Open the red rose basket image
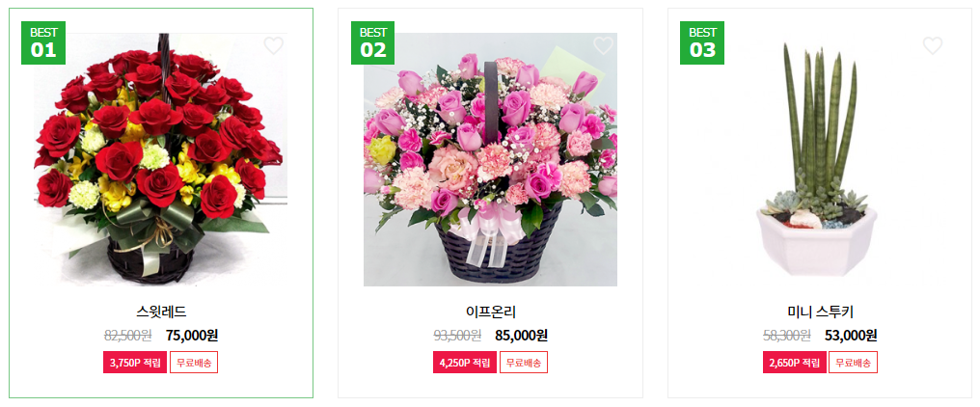This screenshot has width=980, height=407. [x=161, y=159]
